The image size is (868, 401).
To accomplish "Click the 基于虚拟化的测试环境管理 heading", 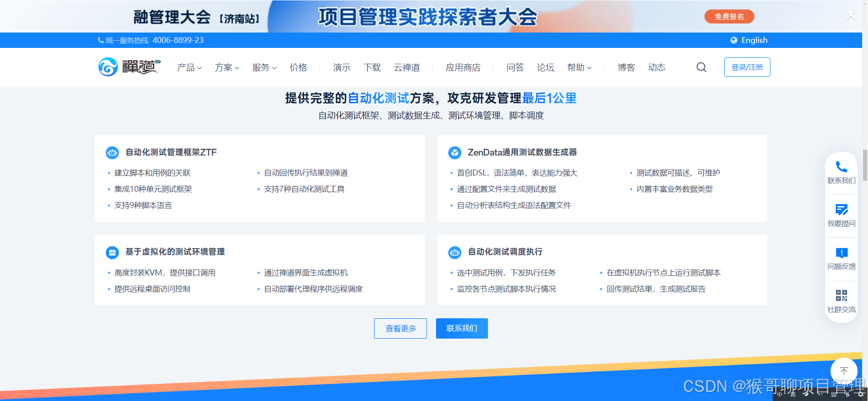I will [x=175, y=252].
